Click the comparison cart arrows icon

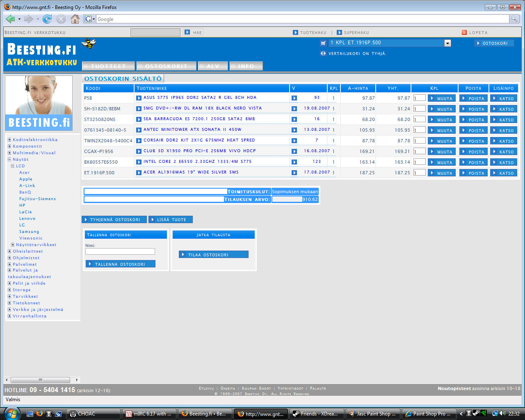tap(323, 53)
